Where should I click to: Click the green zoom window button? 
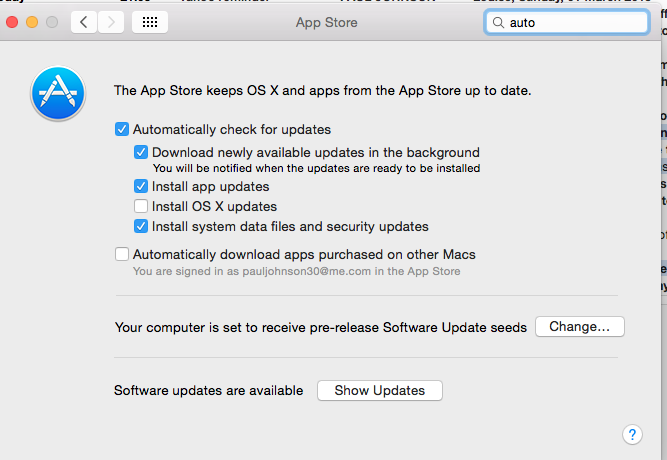coord(53,21)
